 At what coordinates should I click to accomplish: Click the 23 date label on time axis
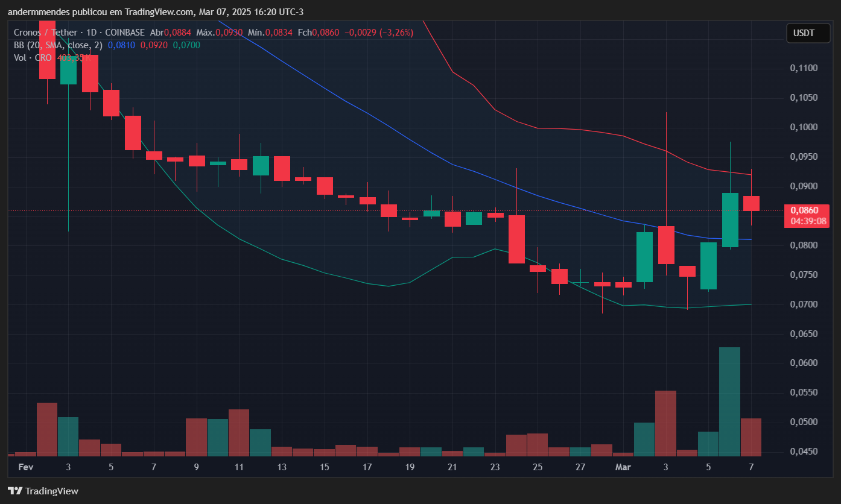495,467
